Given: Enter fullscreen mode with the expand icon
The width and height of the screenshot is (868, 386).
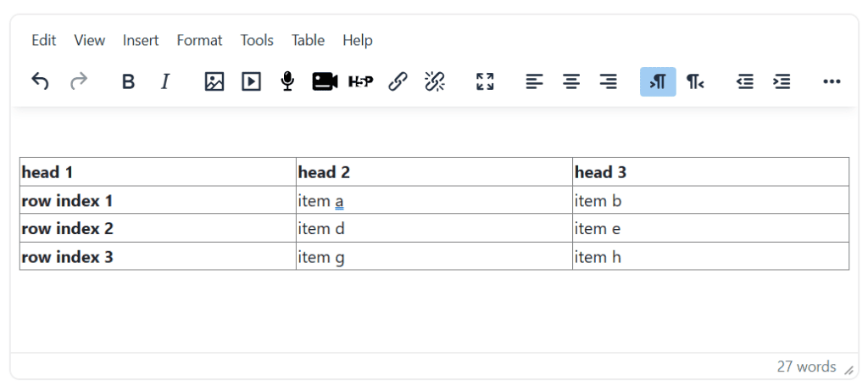Looking at the screenshot, I should (x=485, y=81).
